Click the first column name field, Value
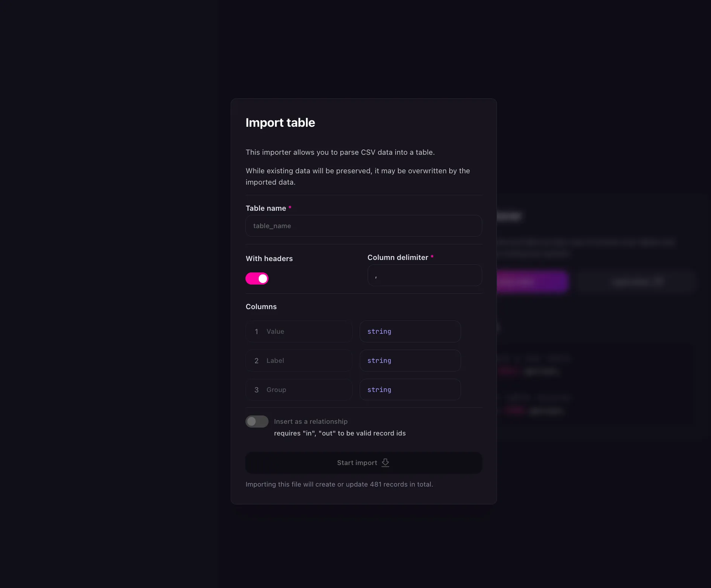This screenshot has width=711, height=588. pyautogui.click(x=299, y=331)
